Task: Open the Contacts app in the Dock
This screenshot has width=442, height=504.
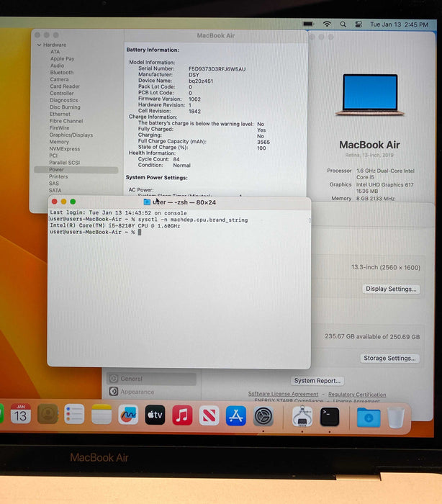Action: coord(48,414)
